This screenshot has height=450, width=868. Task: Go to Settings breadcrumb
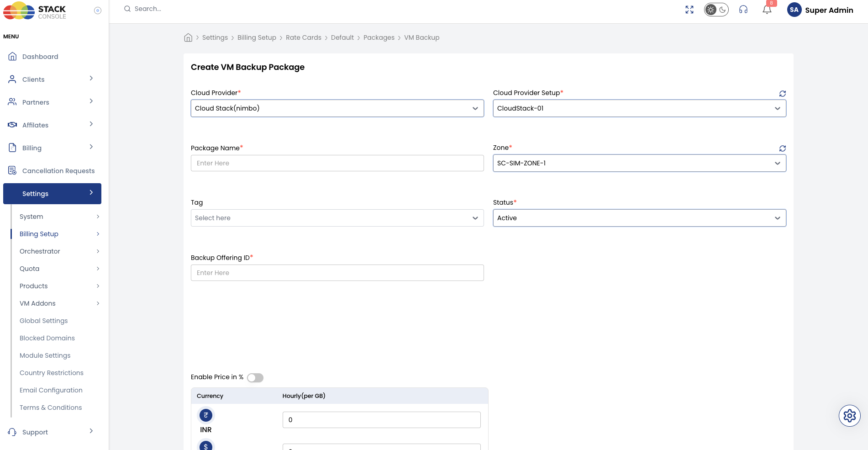215,37
